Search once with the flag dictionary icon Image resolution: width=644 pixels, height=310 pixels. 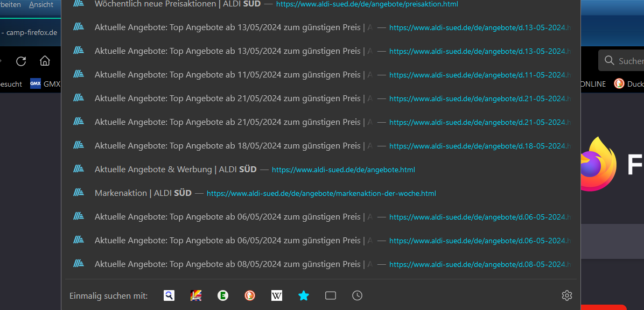(196, 295)
